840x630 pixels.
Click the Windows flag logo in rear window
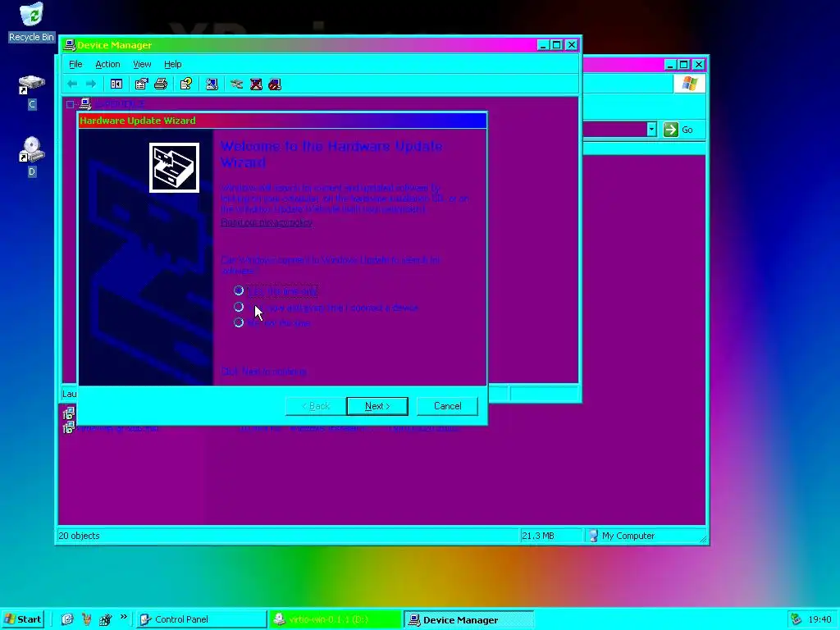point(689,84)
